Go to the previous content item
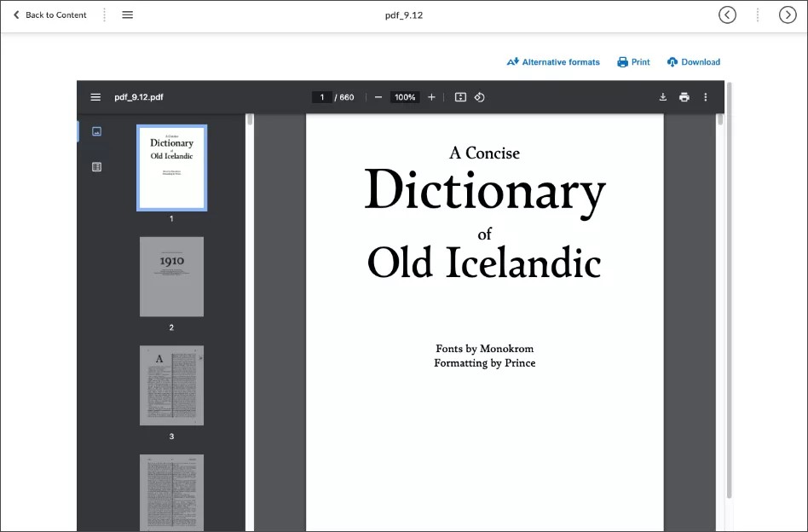Image resolution: width=808 pixels, height=532 pixels. (727, 15)
